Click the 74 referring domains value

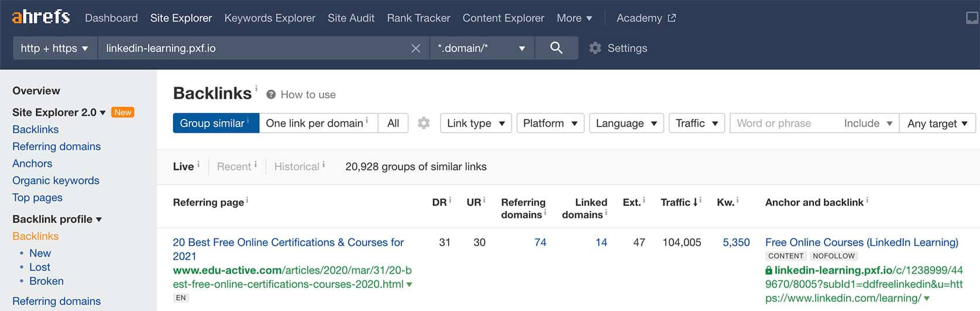[x=540, y=242]
